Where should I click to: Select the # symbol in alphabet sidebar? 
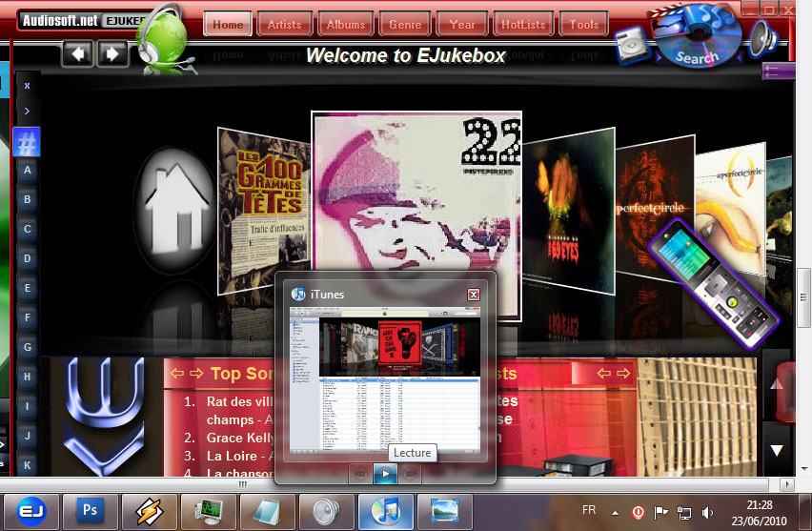(28, 143)
